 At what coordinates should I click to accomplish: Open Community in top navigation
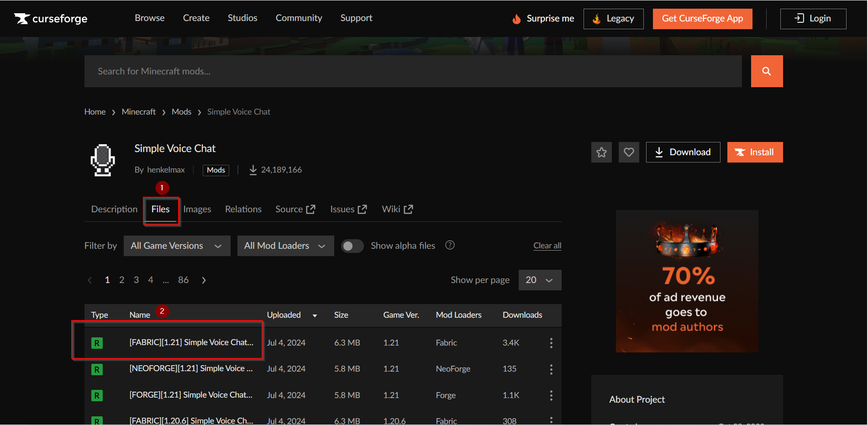pyautogui.click(x=299, y=18)
